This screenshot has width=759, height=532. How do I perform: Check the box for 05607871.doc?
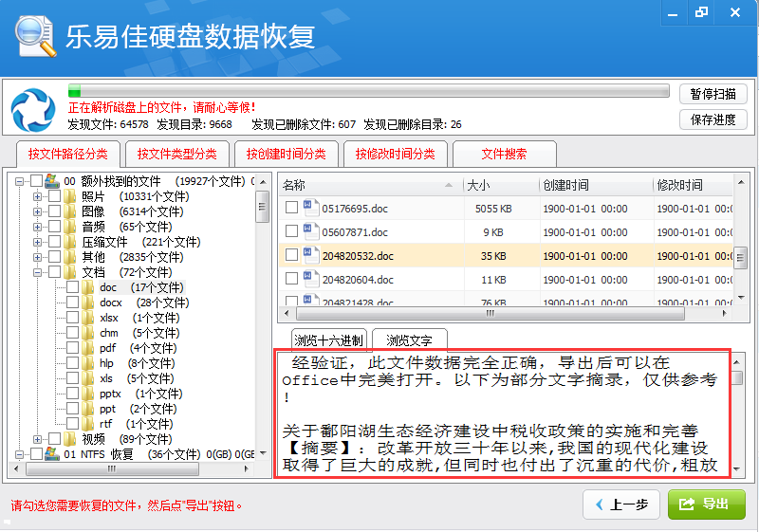point(291,231)
